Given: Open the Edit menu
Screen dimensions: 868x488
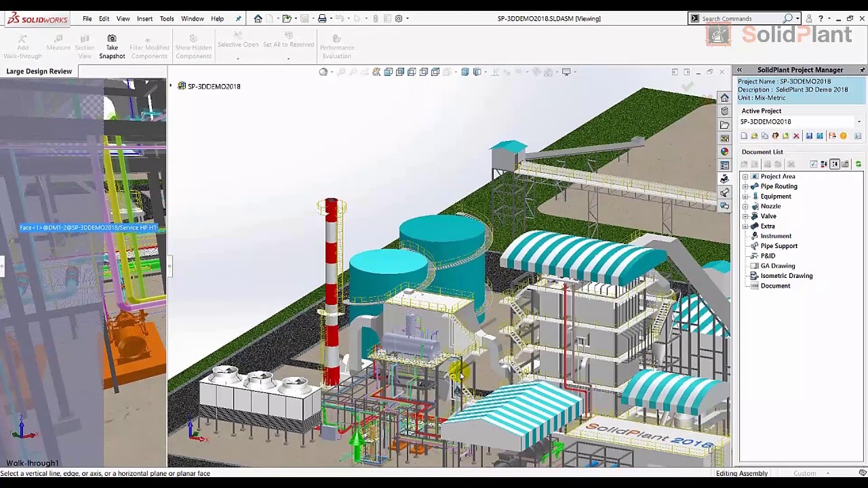Looking at the screenshot, I should pos(104,18).
